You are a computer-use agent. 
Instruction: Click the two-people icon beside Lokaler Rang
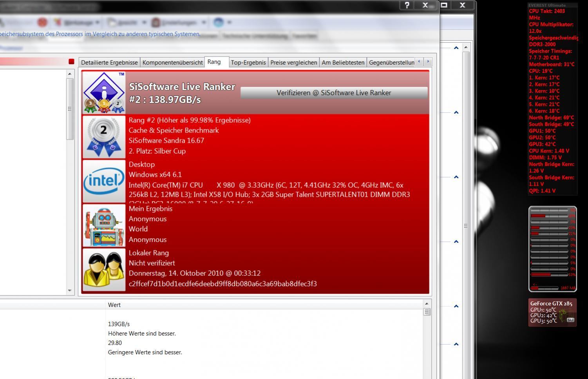point(104,270)
